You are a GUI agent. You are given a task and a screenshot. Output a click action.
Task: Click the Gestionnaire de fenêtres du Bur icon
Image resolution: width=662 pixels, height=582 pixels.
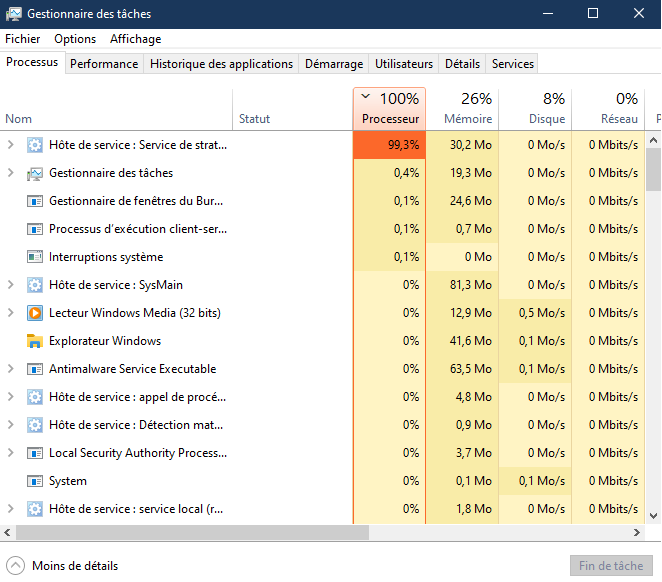coord(35,201)
